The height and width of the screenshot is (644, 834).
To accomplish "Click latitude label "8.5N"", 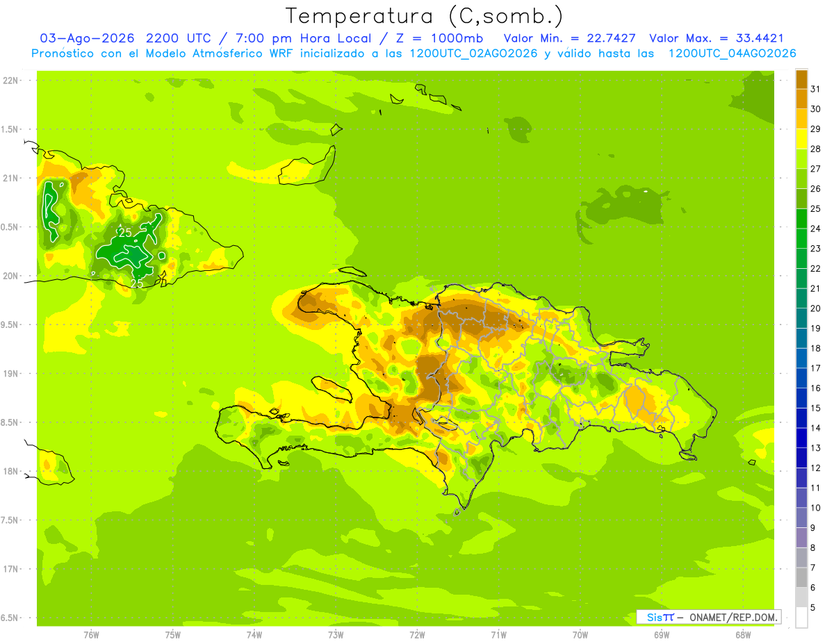I will 10,422.
